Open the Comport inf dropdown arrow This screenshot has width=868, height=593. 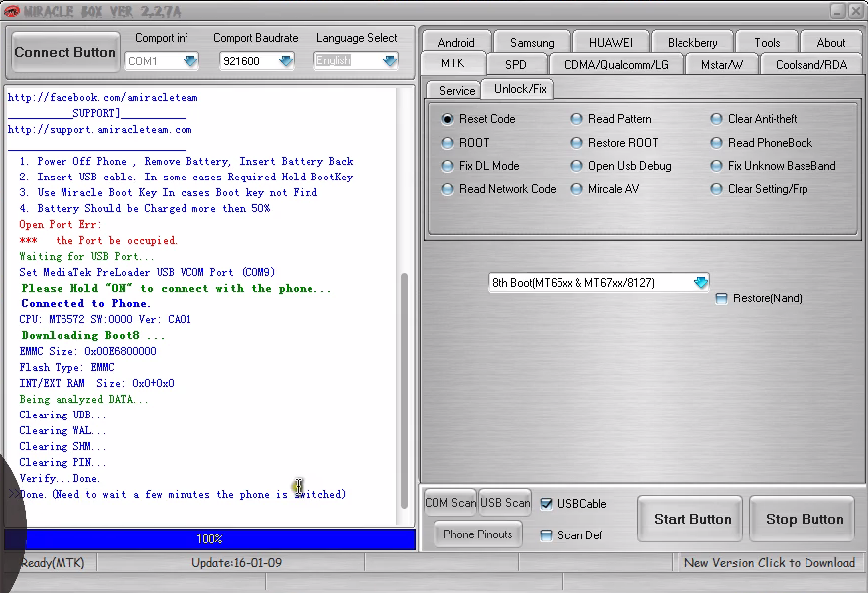[x=190, y=60]
